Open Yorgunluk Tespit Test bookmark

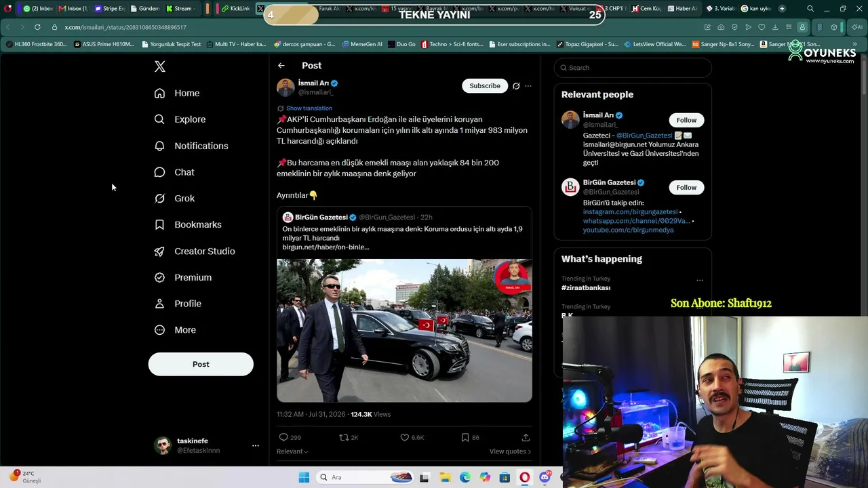click(x=172, y=44)
